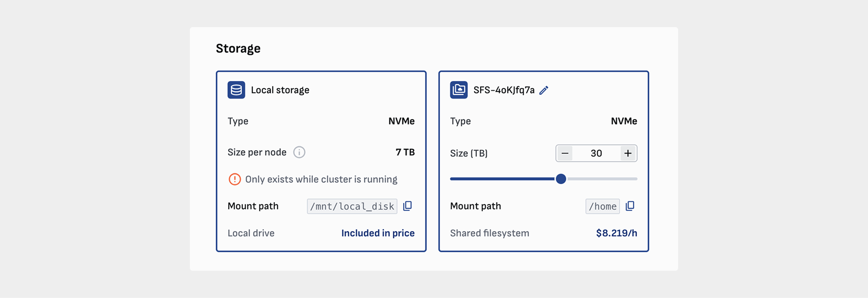Click the info icon beside Size per node
The image size is (868, 298).
pos(299,152)
